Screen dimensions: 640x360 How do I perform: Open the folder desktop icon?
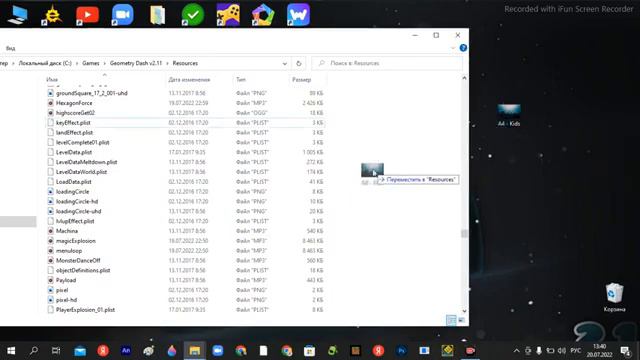158,15
